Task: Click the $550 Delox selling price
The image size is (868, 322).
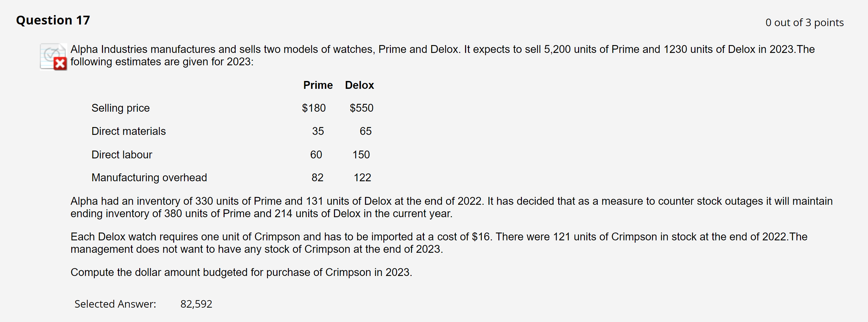Action: pyautogui.click(x=361, y=108)
